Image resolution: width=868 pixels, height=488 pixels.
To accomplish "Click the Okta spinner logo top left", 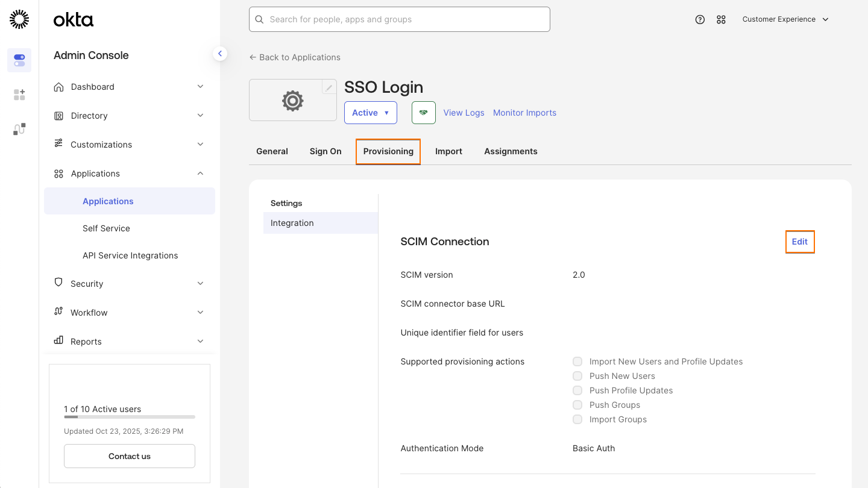I will click(x=19, y=19).
